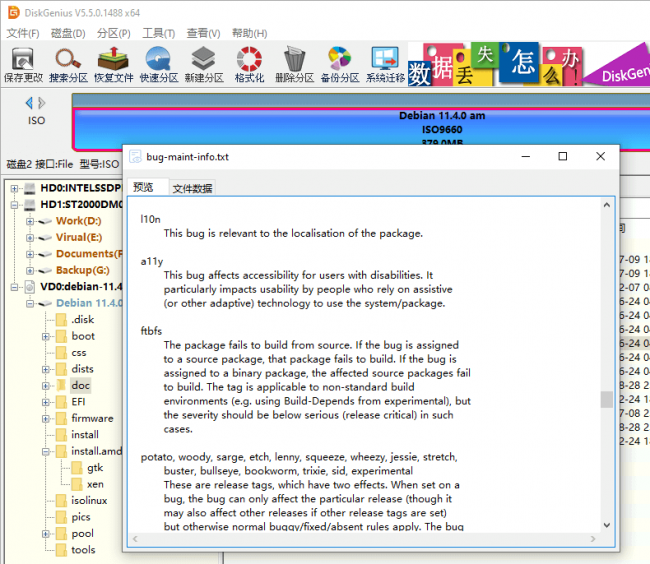The height and width of the screenshot is (564, 650).
Task: Click the Debian 11.4.0 ISO9660 partition bar
Action: point(361,128)
